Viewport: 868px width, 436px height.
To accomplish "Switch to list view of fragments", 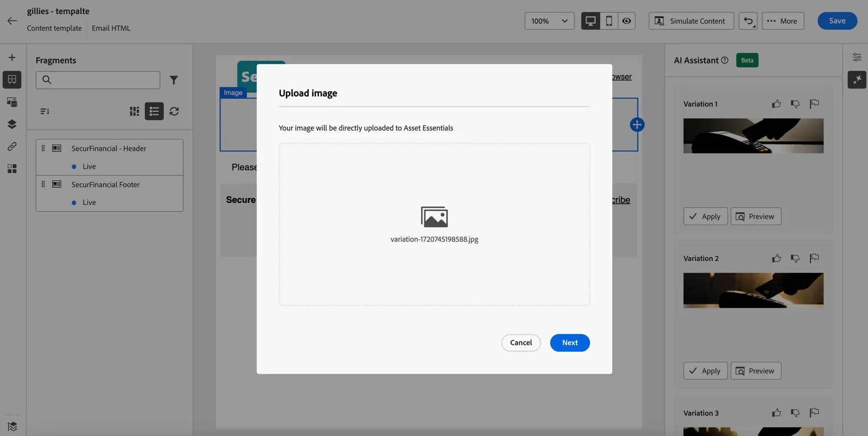I will pos(154,111).
